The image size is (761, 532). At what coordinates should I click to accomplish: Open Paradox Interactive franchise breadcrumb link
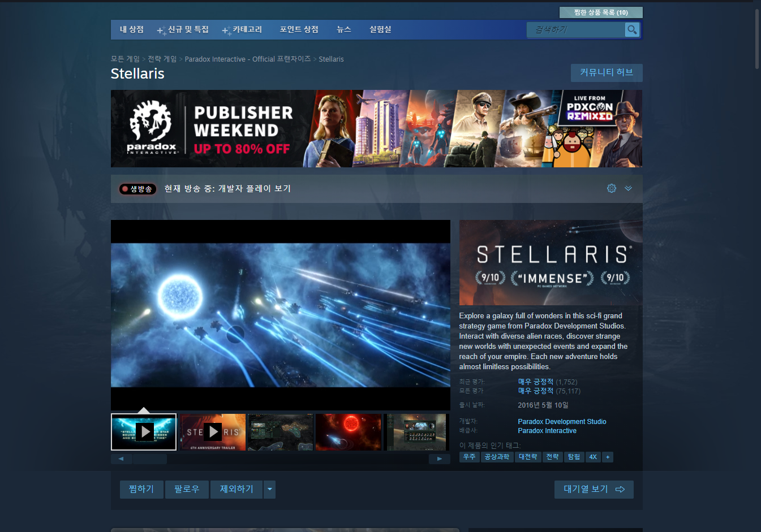[x=248, y=59]
